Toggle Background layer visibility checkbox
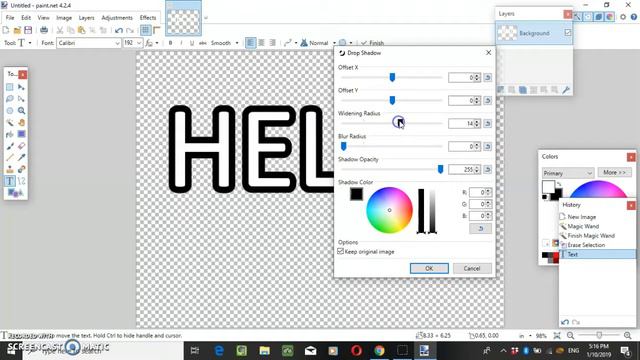This screenshot has width=640, height=360. tap(568, 33)
